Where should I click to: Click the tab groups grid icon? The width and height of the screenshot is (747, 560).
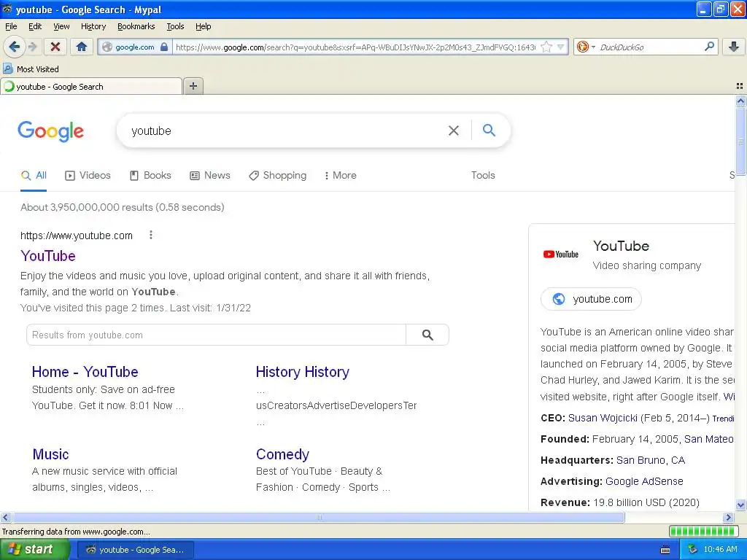coord(740,86)
